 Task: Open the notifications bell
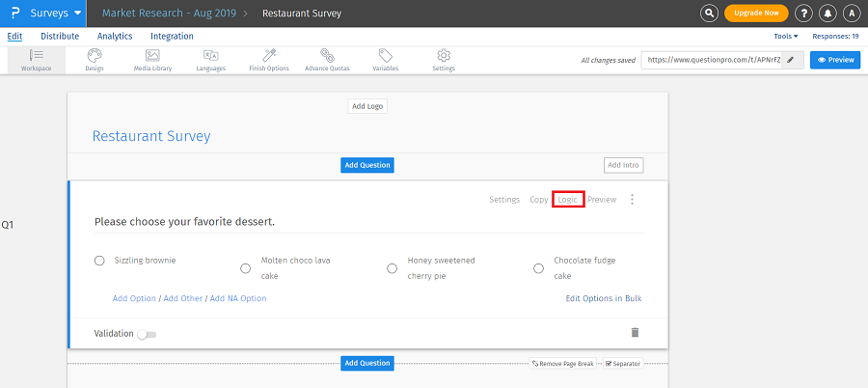[827, 14]
